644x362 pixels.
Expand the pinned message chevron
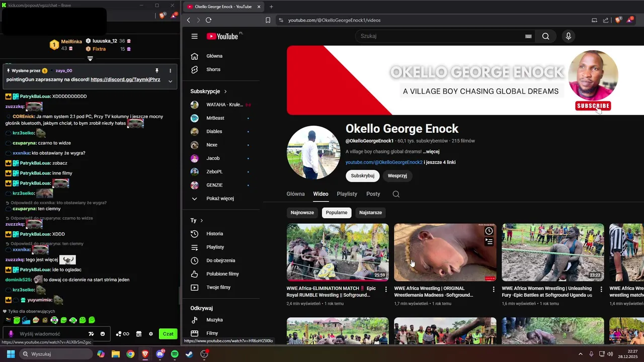point(170,81)
